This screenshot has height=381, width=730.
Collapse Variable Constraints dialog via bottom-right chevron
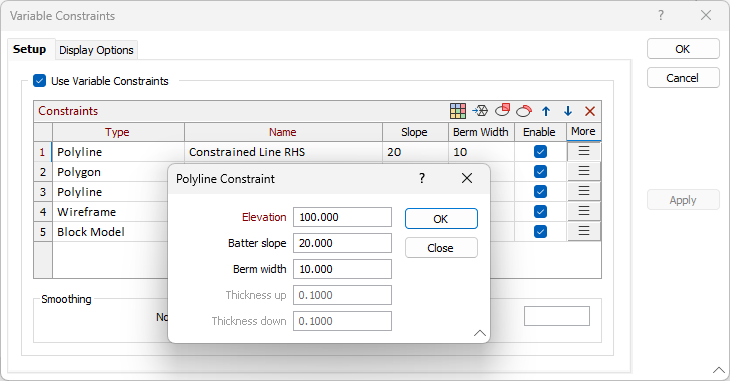[x=718, y=370]
